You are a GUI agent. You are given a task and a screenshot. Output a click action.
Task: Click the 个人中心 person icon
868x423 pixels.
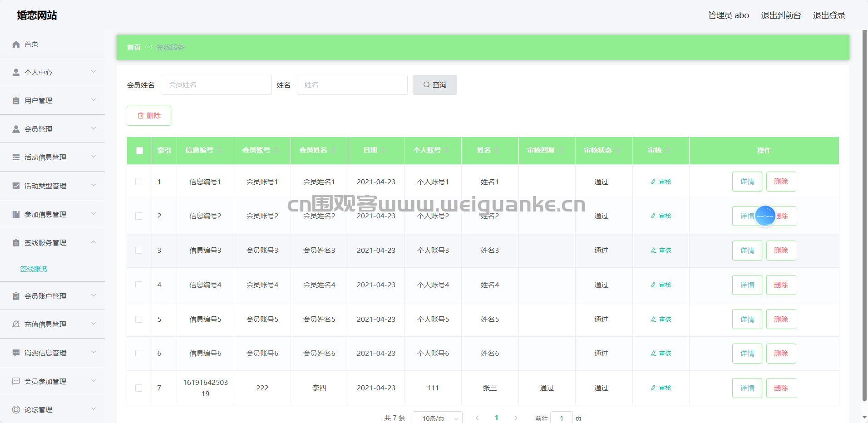pos(16,72)
